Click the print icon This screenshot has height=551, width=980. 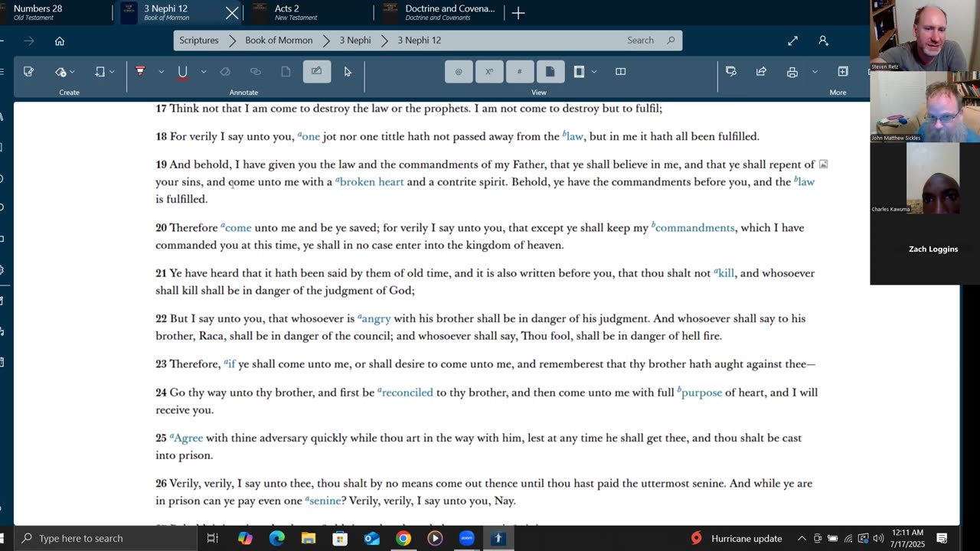point(792,72)
